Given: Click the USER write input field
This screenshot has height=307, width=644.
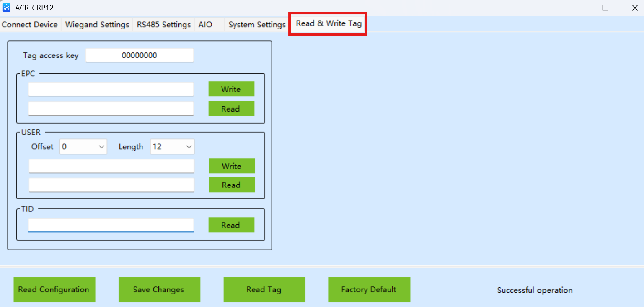Looking at the screenshot, I should 111,166.
